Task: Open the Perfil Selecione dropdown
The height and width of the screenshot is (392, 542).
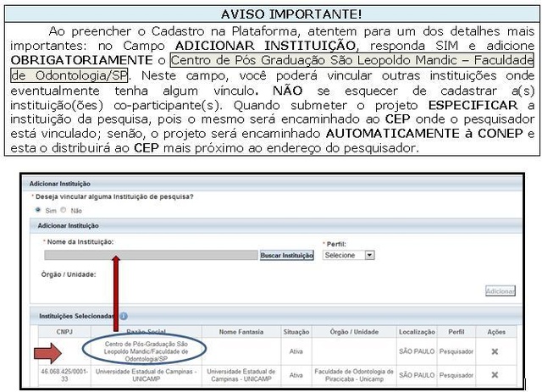Action: pyautogui.click(x=348, y=255)
